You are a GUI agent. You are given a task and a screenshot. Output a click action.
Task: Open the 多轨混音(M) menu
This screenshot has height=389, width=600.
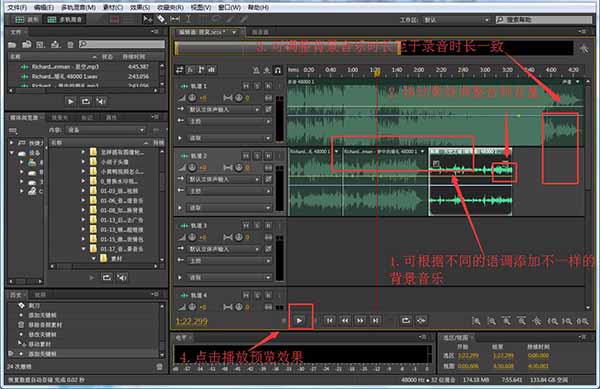pos(78,7)
